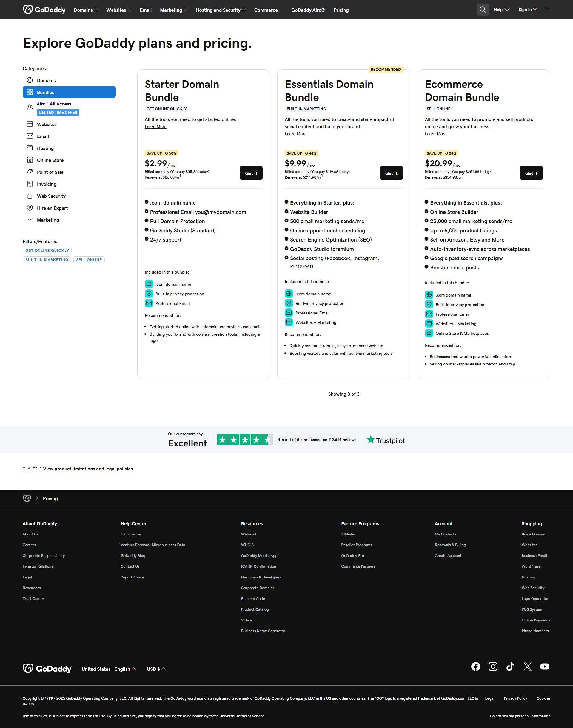
Task: Open View product limitations and legal policies
Action: [x=78, y=469]
